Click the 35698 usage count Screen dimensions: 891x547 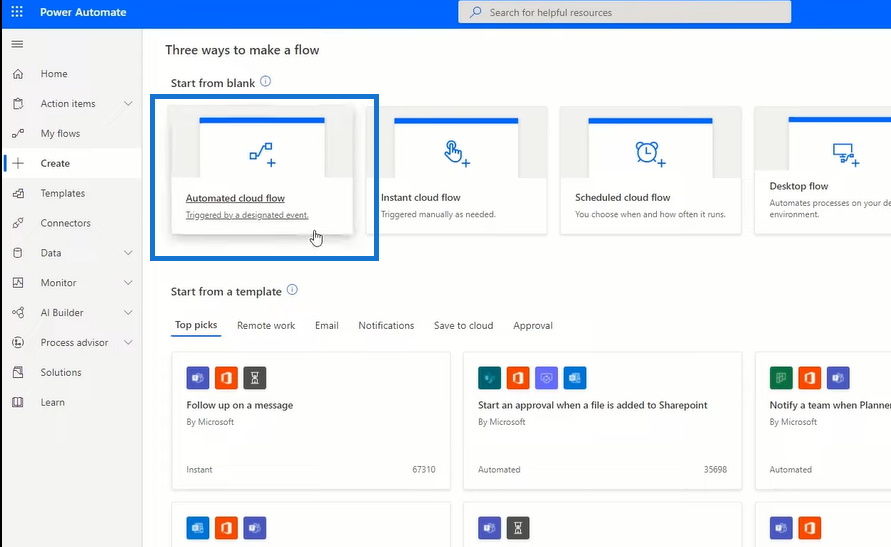click(x=715, y=470)
